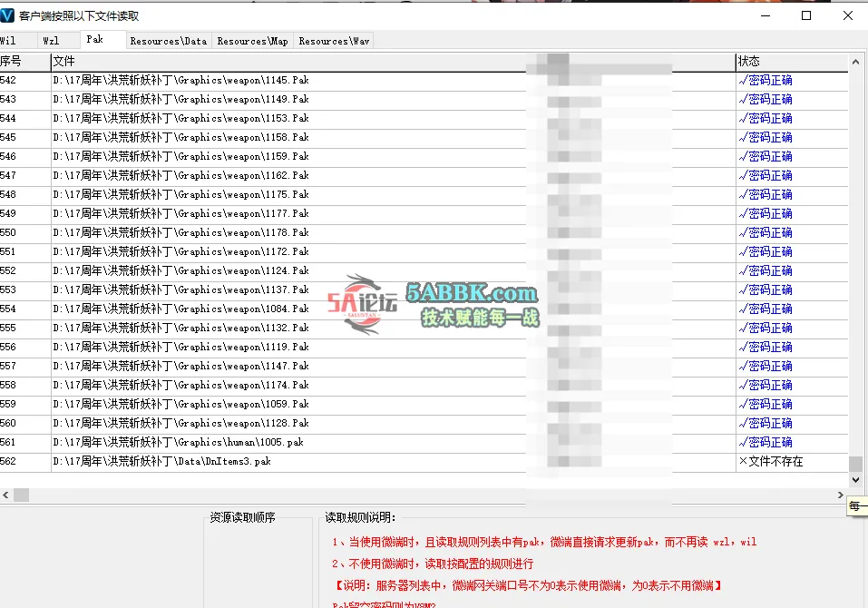Click rule 2 text 不使用微端时

coord(433,564)
